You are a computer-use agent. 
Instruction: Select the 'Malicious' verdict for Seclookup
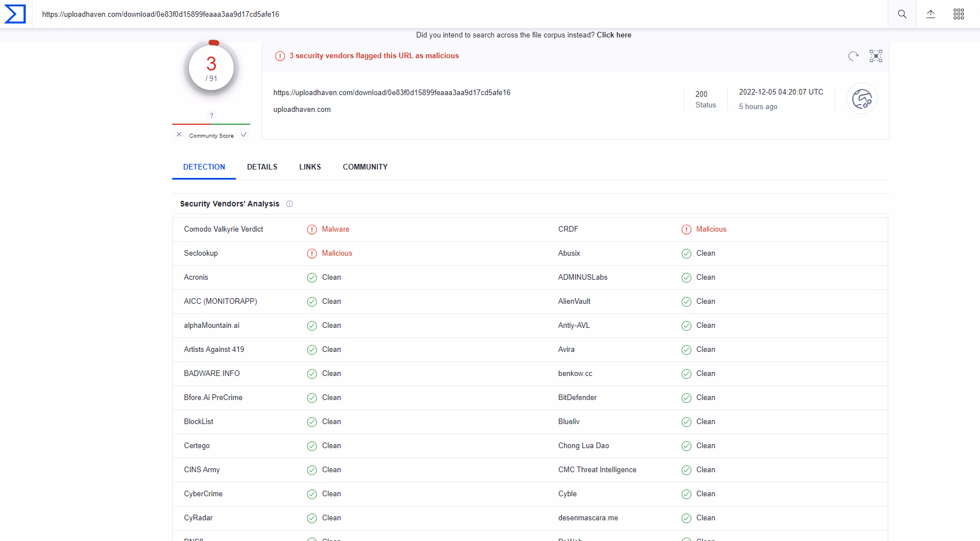337,253
